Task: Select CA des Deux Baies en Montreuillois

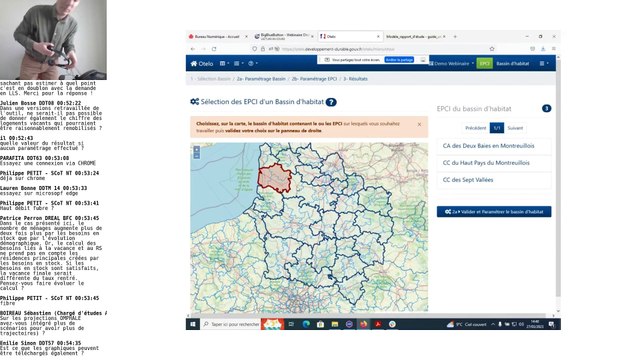Action: click(x=494, y=146)
